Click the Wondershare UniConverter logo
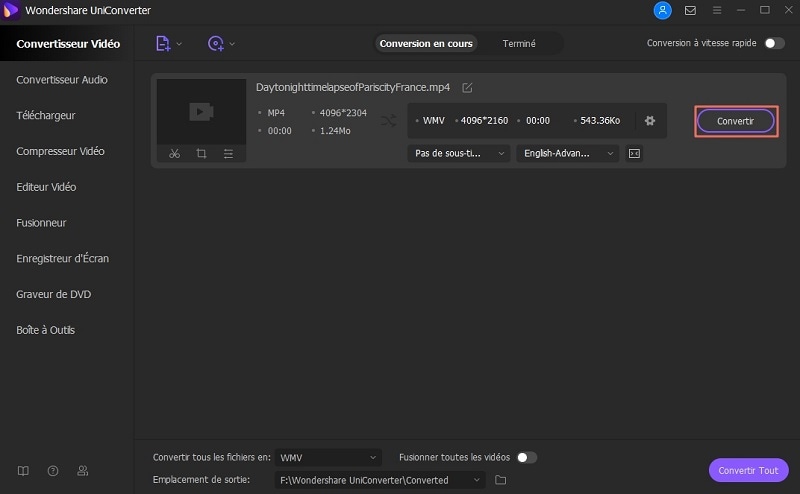 point(10,10)
